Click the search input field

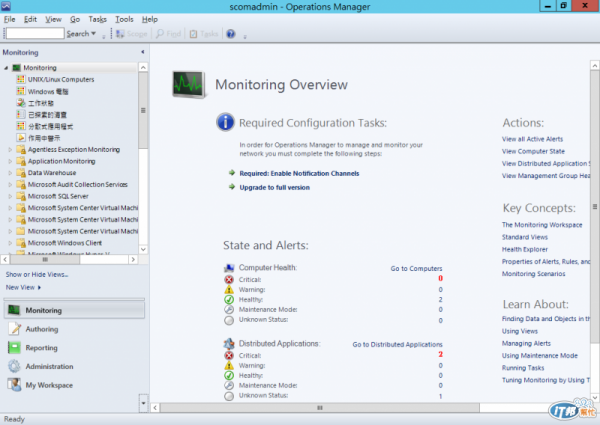coord(35,34)
